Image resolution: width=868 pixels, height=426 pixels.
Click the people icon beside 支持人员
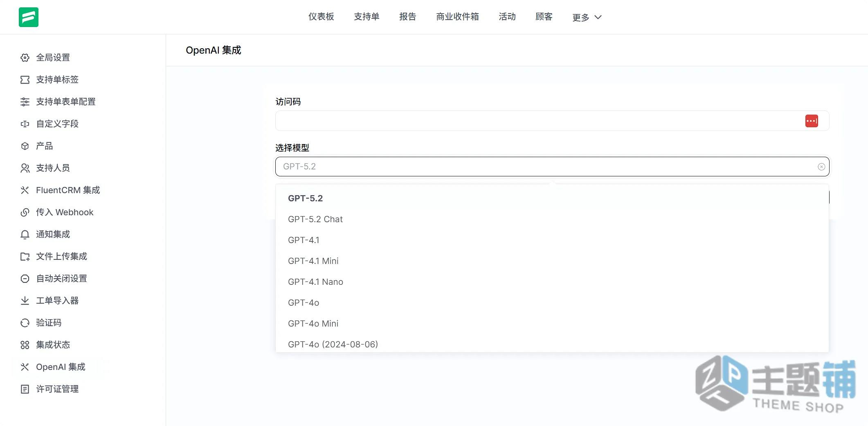(25, 168)
